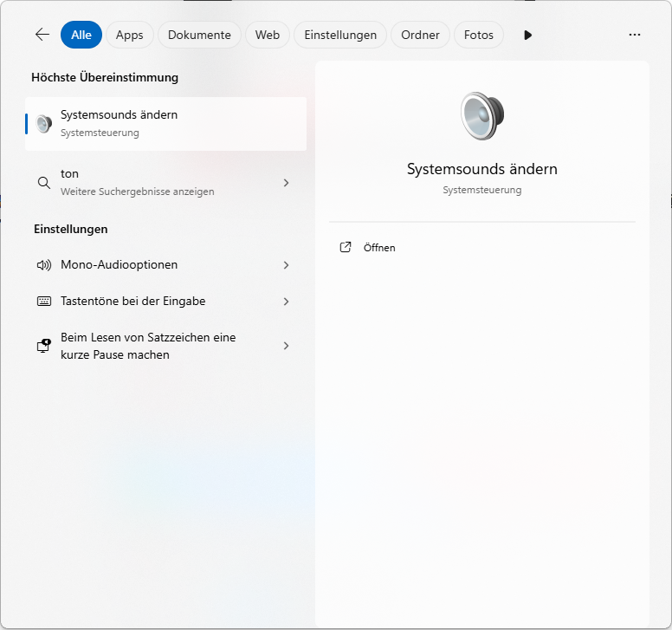Expand the Mono-Audiooptionen chevron
Screen dimensions: 672x630
tap(287, 265)
